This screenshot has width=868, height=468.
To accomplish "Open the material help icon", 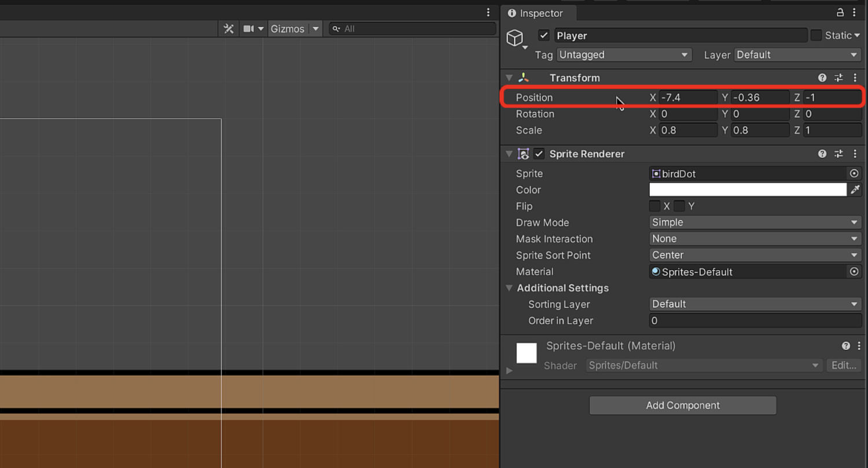I will 846,346.
